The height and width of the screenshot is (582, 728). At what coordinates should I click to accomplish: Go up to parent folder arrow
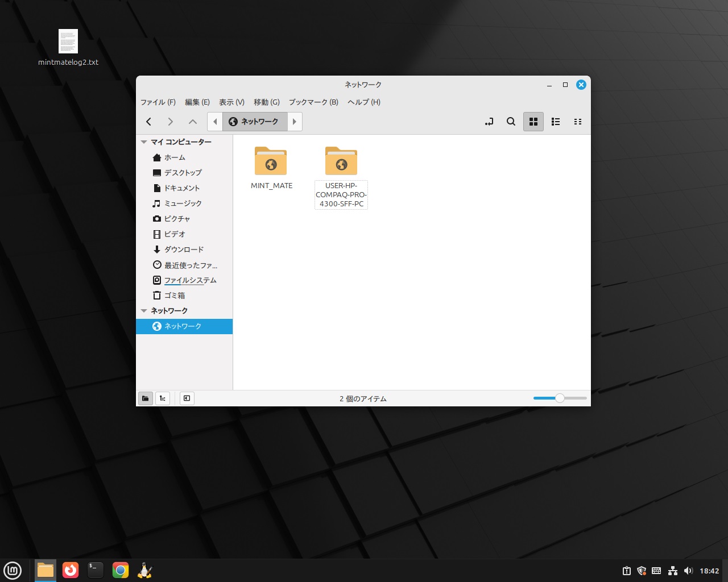(x=193, y=122)
